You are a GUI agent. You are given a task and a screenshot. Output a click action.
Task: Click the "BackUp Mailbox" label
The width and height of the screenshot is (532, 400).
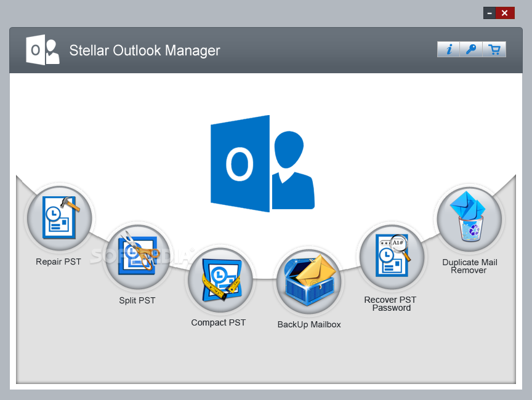(309, 324)
